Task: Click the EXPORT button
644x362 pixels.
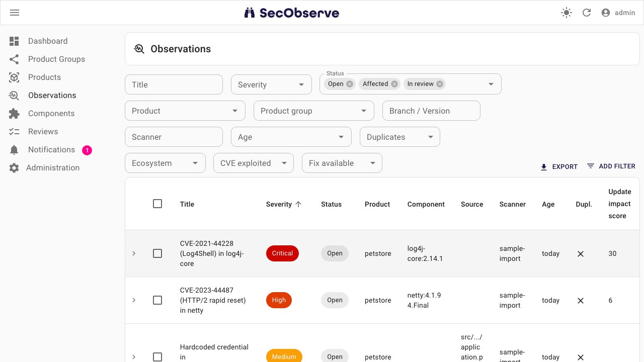Action: 559,166
